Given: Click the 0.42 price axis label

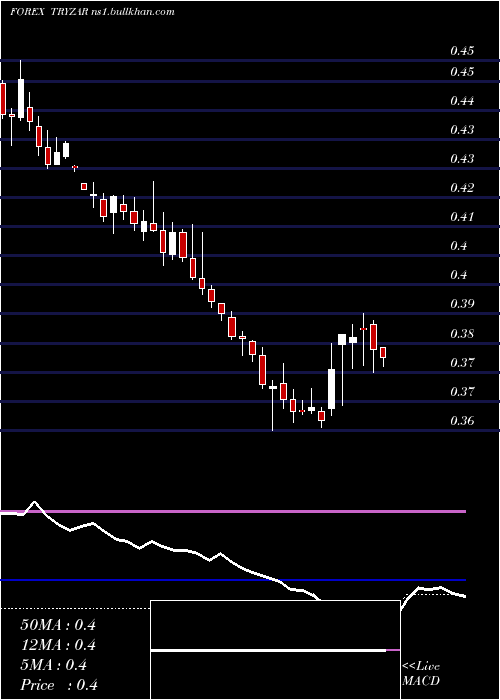Looking at the screenshot, I should click(x=462, y=188).
